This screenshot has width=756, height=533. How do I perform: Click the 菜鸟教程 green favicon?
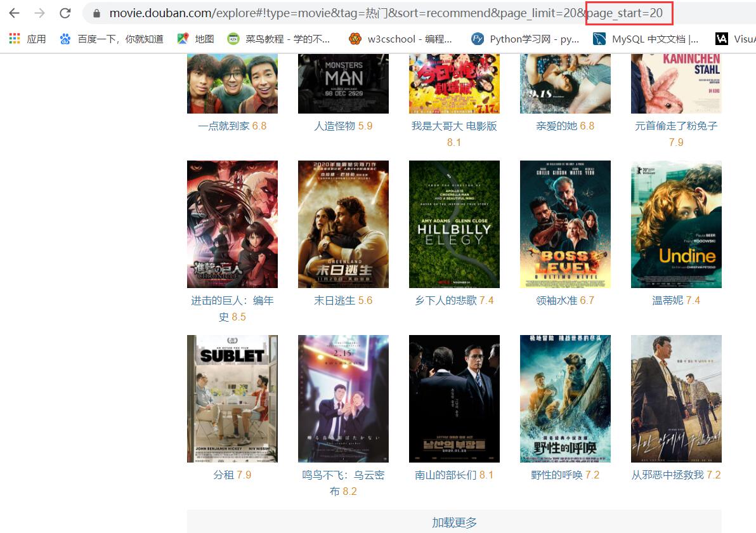233,39
